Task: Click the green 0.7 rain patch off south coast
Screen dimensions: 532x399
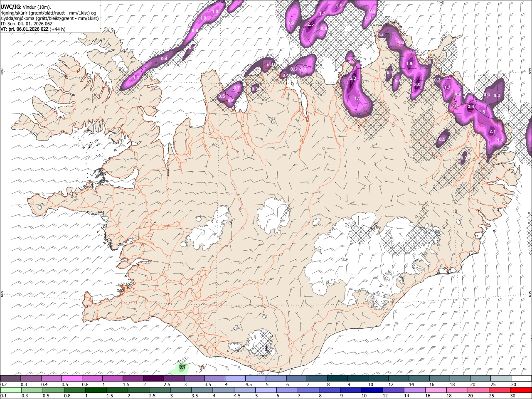Action: click(180, 368)
